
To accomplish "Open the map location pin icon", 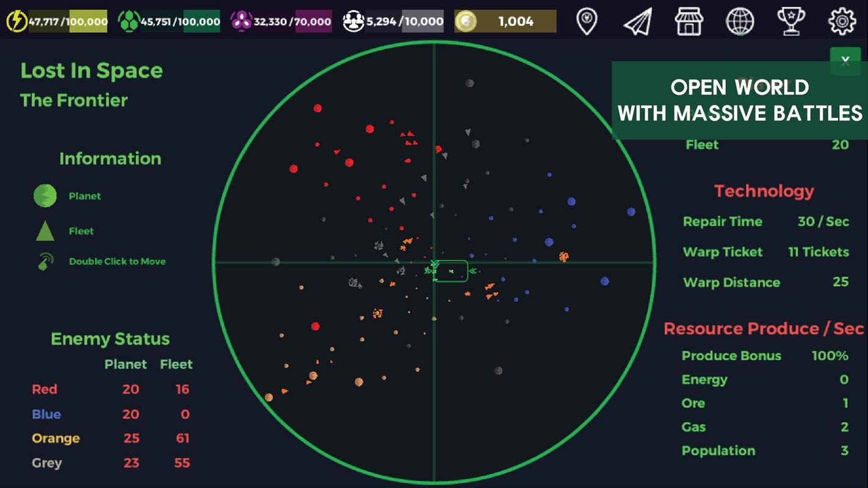I will pyautogui.click(x=587, y=21).
